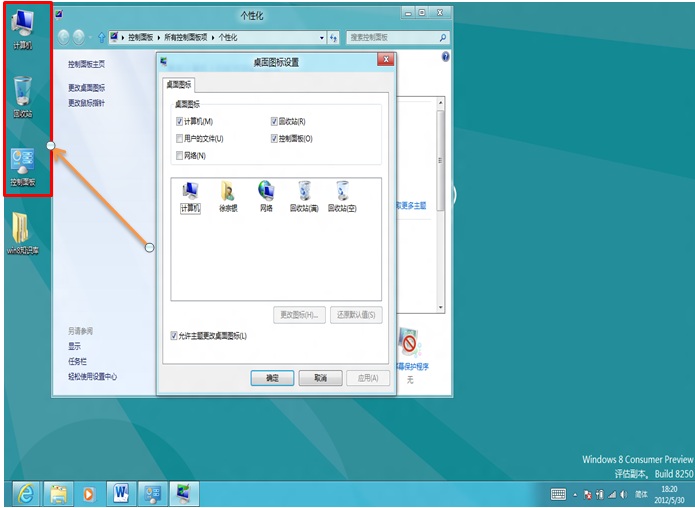695x508 pixels.
Task: Launch Internet Explorer from the taskbar
Action: point(26,493)
